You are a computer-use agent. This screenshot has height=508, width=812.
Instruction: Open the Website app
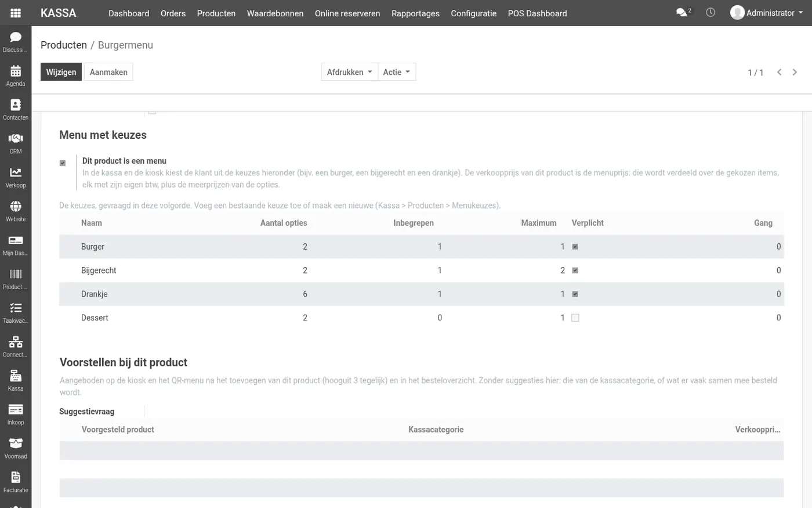(x=16, y=211)
